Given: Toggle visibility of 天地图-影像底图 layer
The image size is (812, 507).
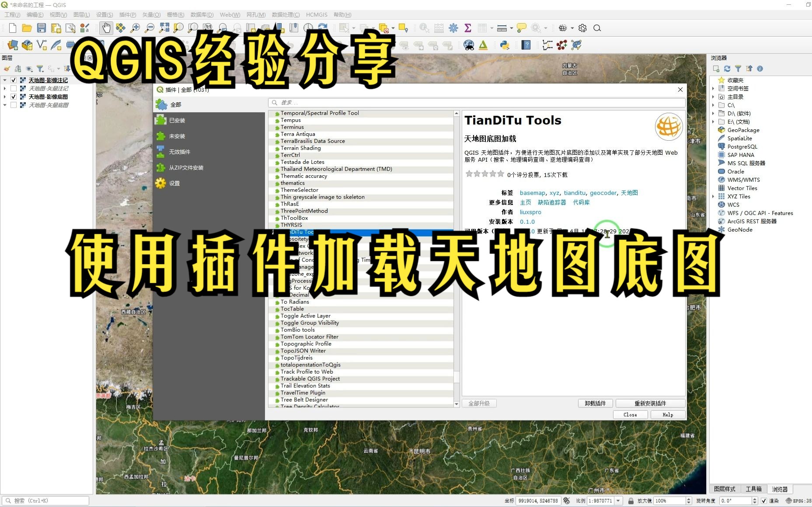Looking at the screenshot, I should pos(14,97).
